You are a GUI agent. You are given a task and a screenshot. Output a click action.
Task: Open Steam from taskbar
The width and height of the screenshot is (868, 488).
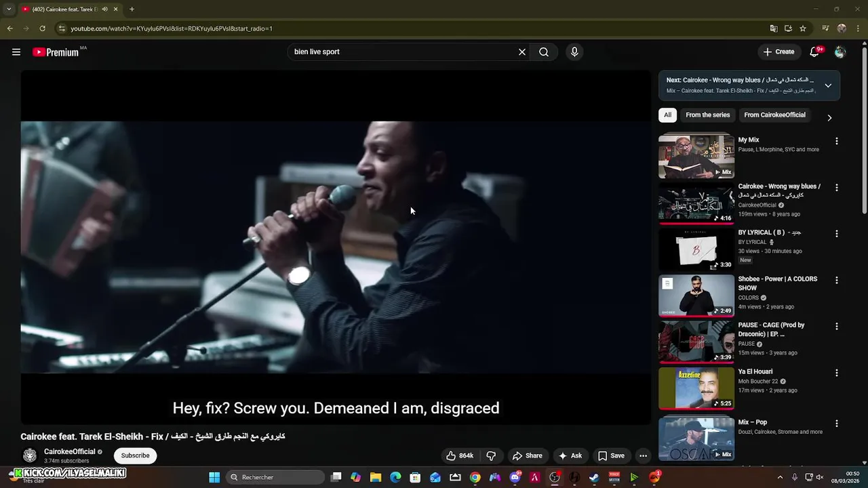(594, 477)
